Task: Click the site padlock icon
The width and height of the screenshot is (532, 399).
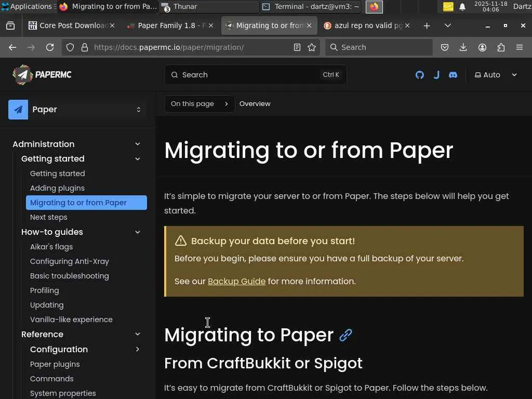Action: pyautogui.click(x=85, y=47)
